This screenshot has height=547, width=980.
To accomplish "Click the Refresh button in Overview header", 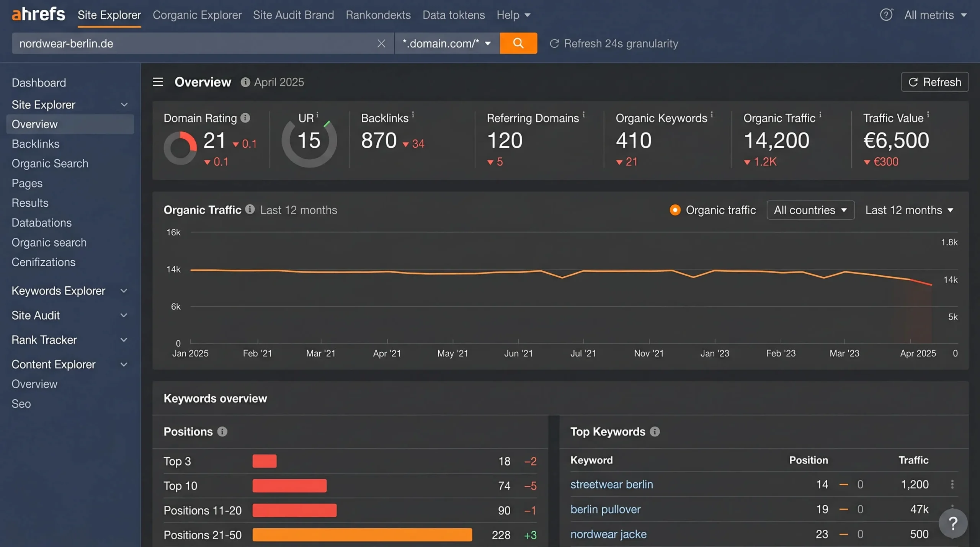I will tap(935, 82).
